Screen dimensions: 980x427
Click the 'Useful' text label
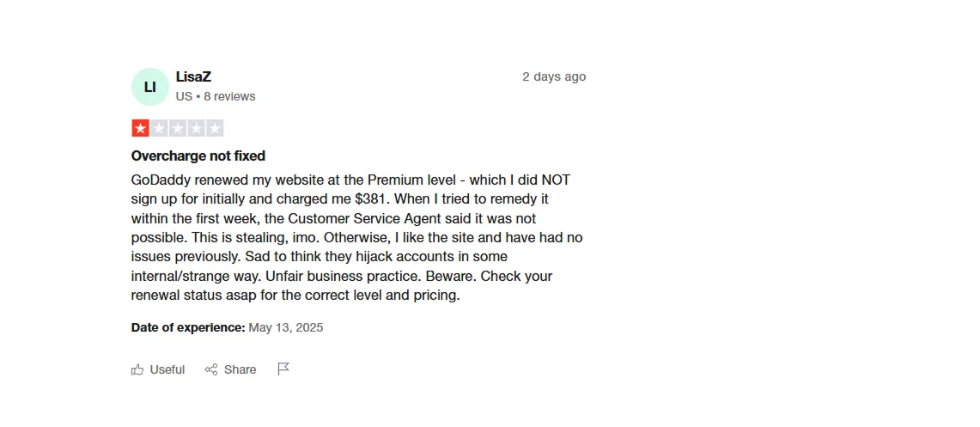pos(167,369)
